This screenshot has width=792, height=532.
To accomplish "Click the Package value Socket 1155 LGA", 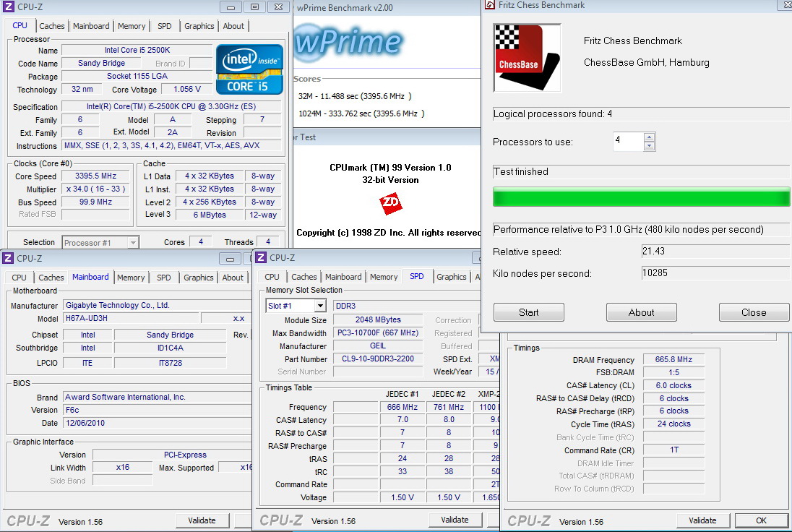I will [137, 76].
